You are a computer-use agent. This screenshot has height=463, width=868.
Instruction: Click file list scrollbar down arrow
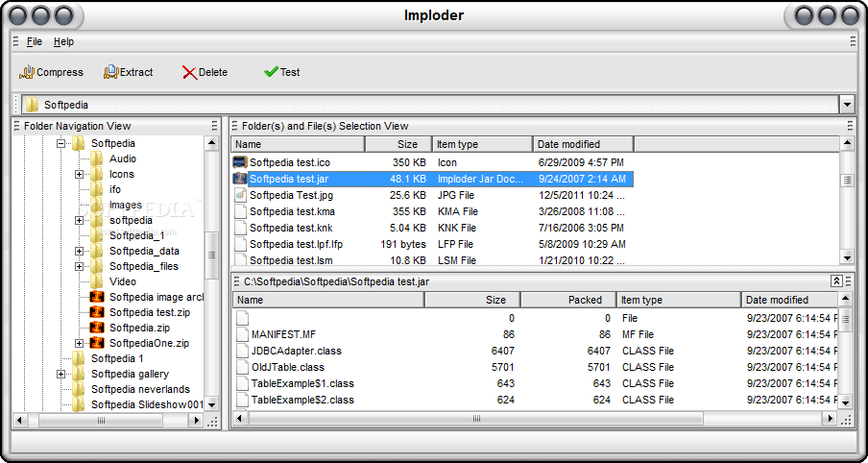(x=847, y=256)
